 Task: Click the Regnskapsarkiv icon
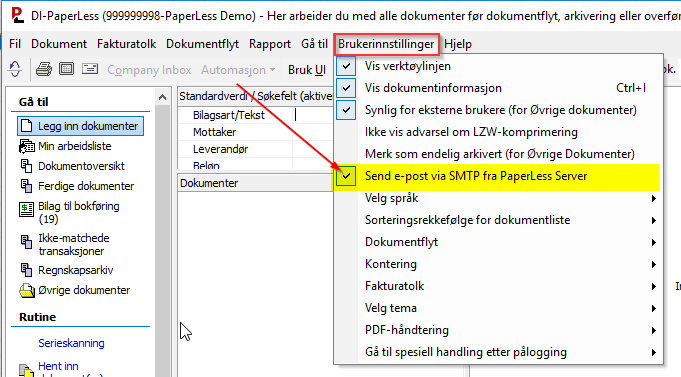pos(26,270)
